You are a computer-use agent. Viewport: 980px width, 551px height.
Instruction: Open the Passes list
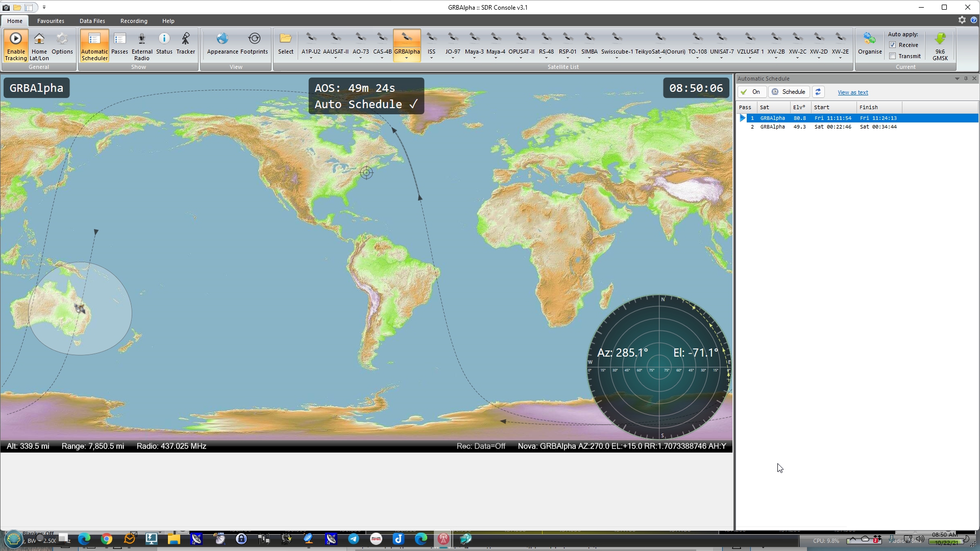tap(119, 44)
